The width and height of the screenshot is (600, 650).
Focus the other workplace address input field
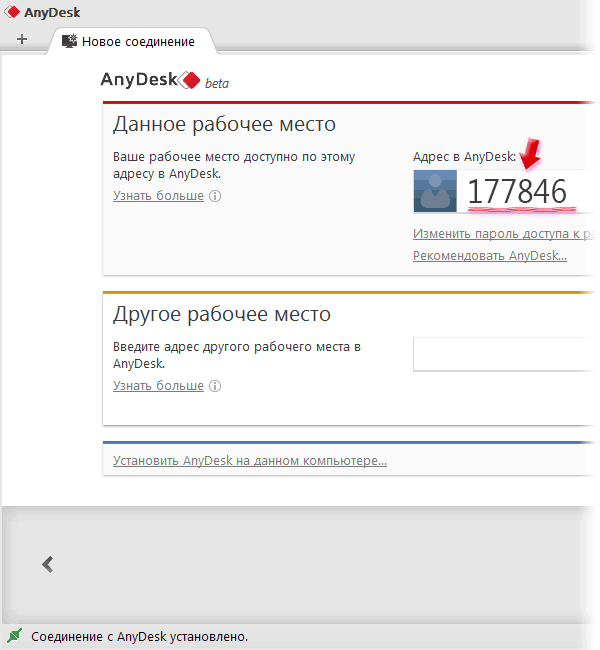506,354
